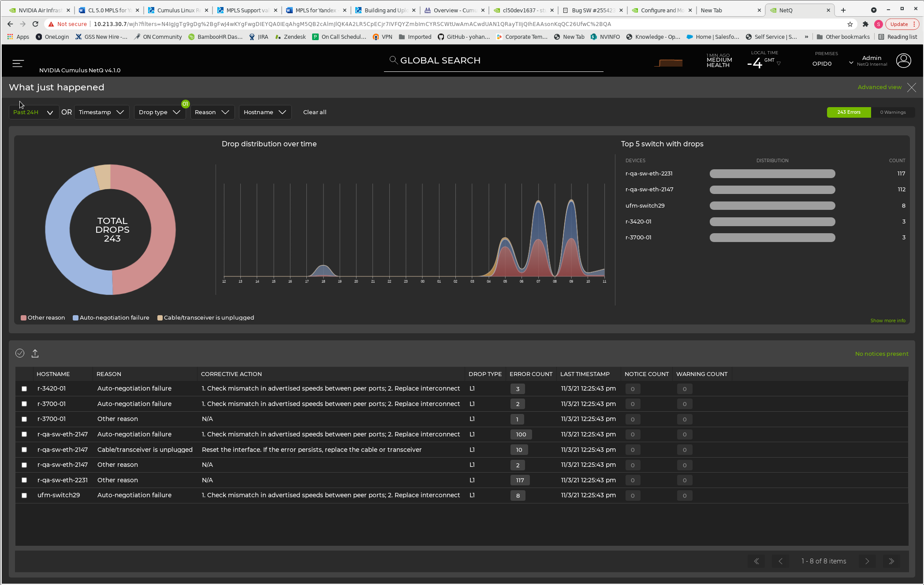Click the export table data icon

pyautogui.click(x=35, y=354)
